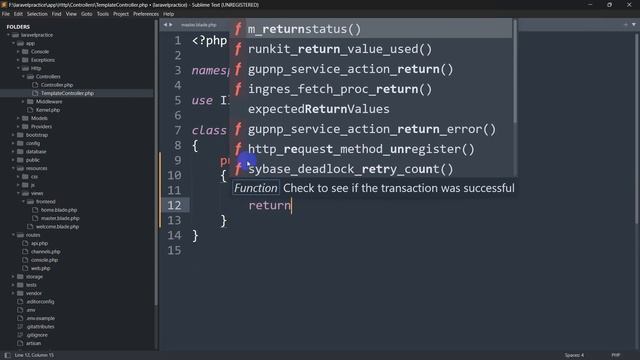The height and width of the screenshot is (360, 640).
Task: Expand the vendor folder
Action: pyautogui.click(x=13, y=293)
